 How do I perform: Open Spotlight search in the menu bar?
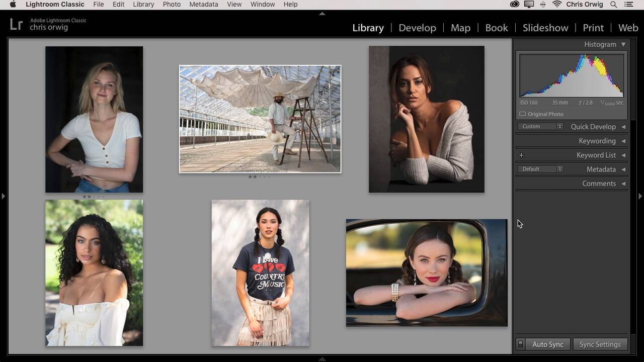point(613,5)
